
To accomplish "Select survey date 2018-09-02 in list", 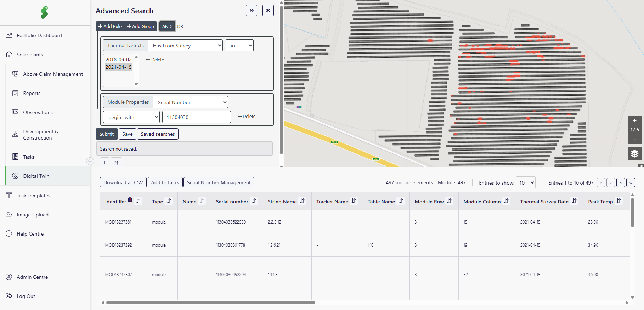I will coord(118,60).
